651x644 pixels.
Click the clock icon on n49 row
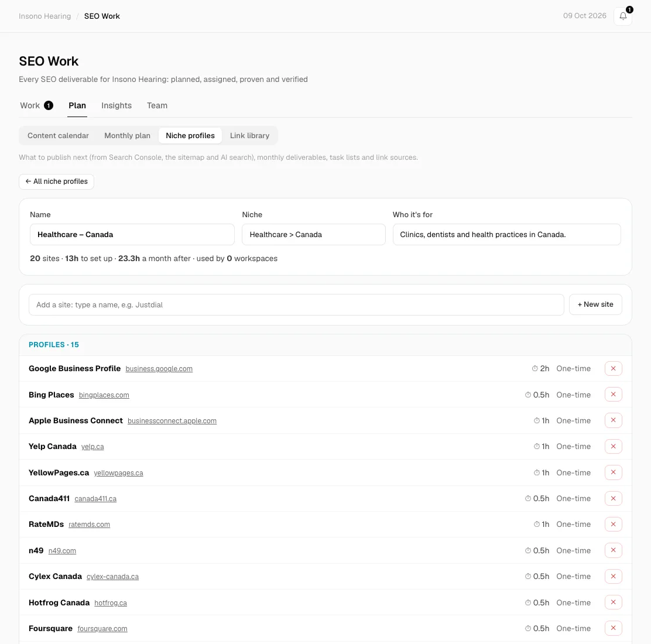coord(527,550)
